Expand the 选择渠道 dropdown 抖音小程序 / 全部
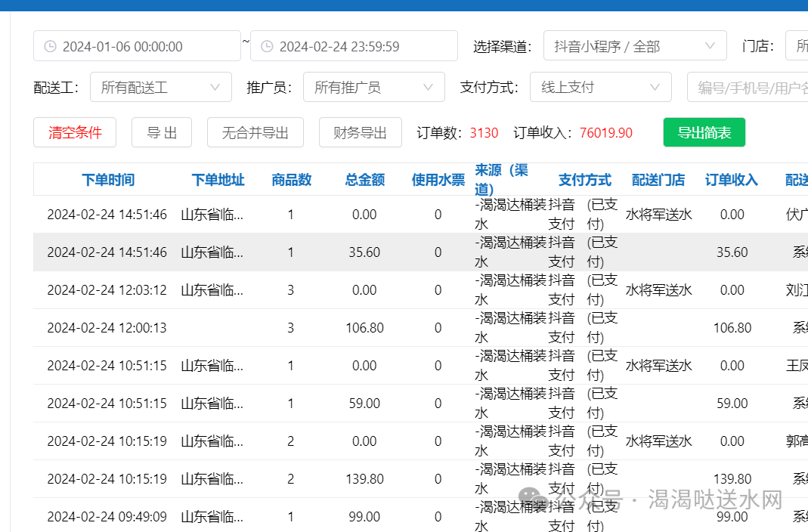 [635, 46]
